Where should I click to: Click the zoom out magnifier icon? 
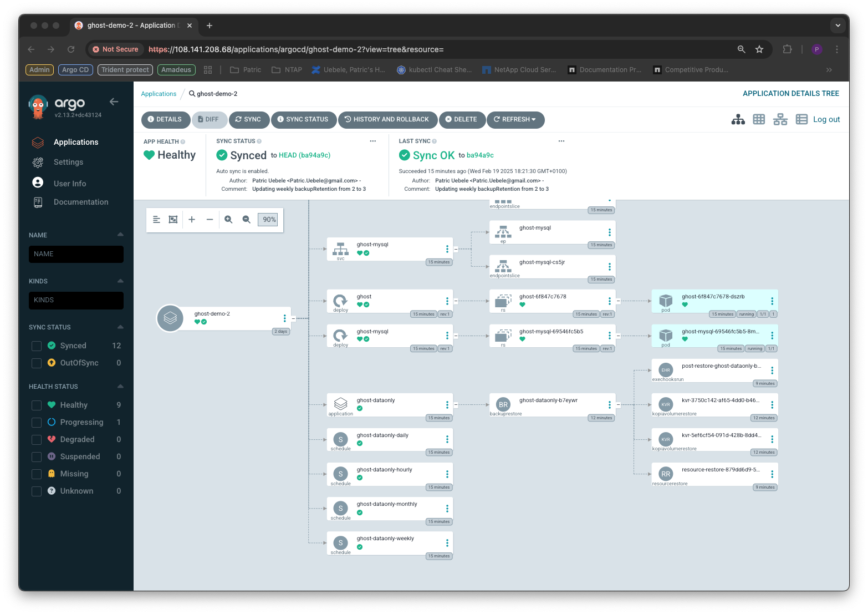pyautogui.click(x=247, y=220)
